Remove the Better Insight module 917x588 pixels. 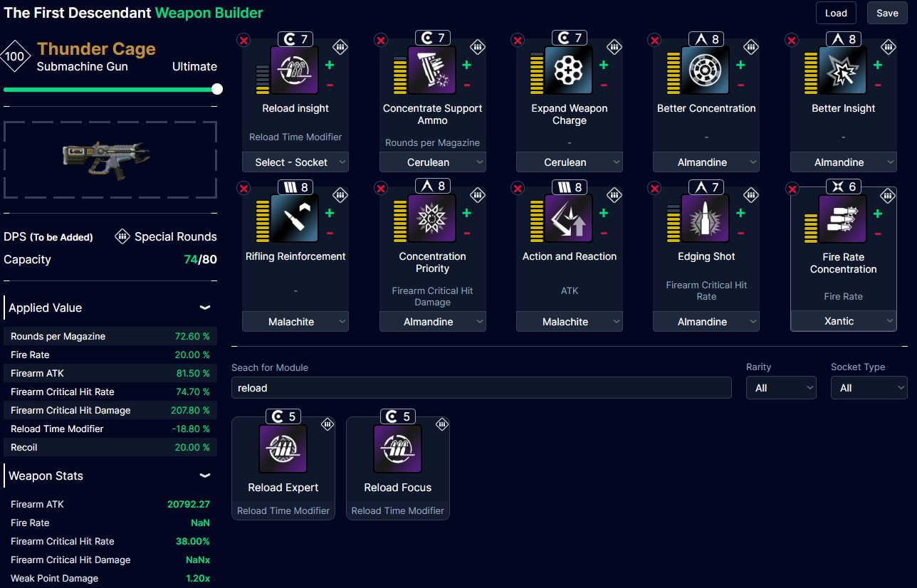(792, 40)
